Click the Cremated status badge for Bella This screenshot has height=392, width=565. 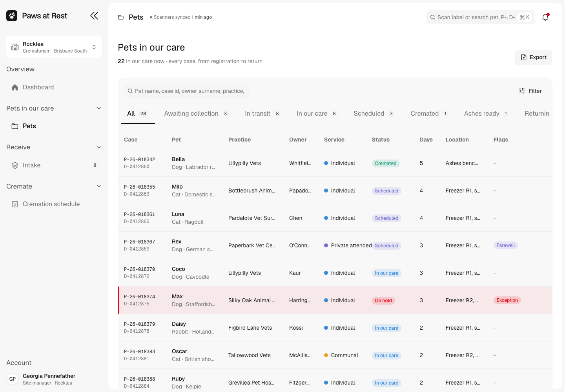[x=386, y=163]
